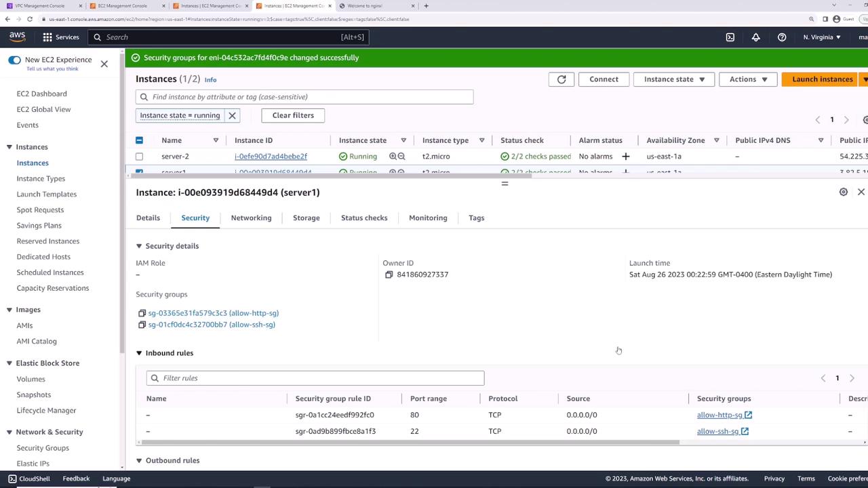Open the CloudShell icon in the top bar
Image resolution: width=868 pixels, height=488 pixels.
click(x=730, y=37)
